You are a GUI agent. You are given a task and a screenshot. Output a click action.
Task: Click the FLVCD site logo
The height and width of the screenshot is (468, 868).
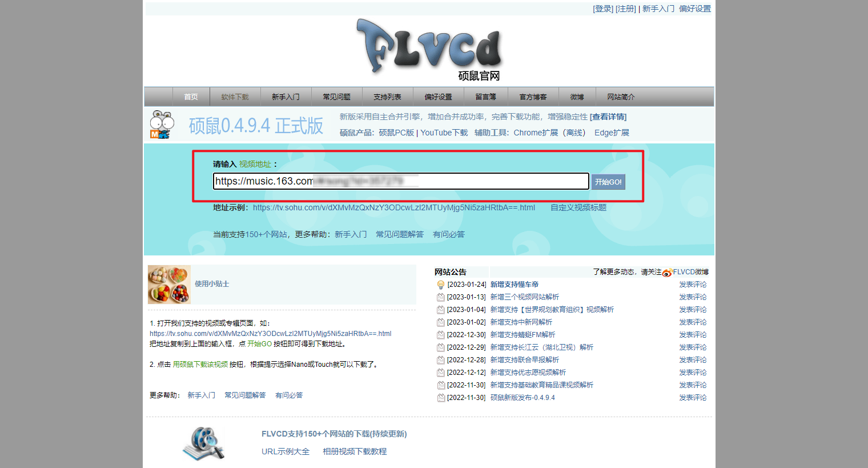429,49
